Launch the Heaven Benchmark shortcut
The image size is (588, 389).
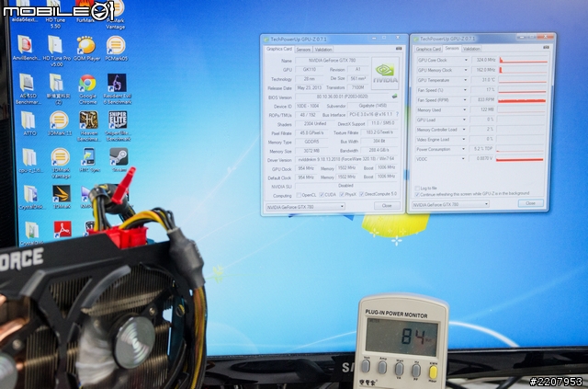click(89, 126)
